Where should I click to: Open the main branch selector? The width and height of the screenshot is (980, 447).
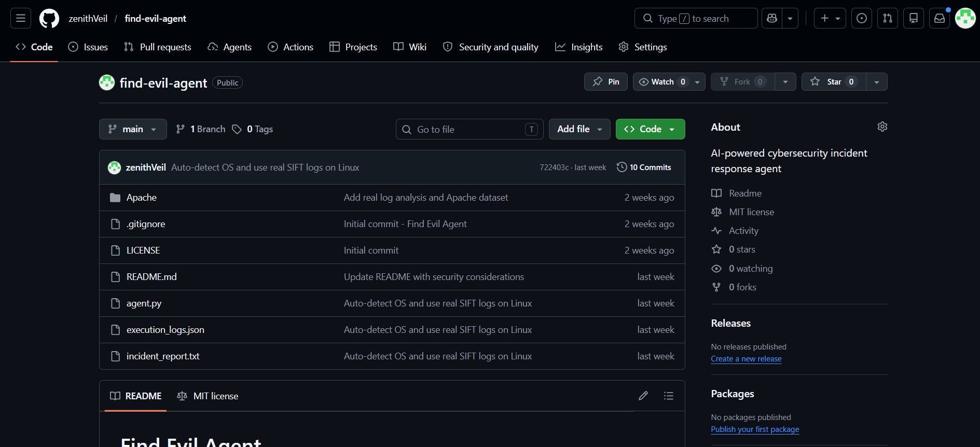point(133,129)
